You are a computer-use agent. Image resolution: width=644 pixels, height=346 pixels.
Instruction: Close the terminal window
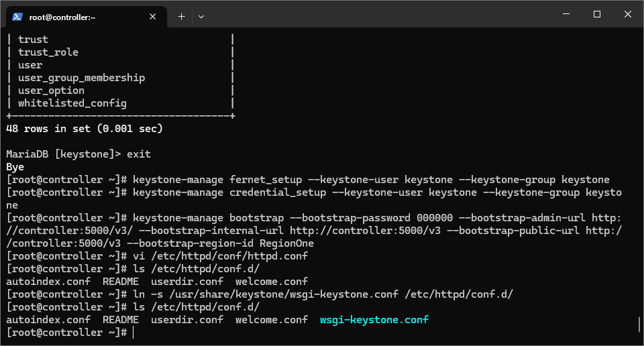[x=627, y=14]
